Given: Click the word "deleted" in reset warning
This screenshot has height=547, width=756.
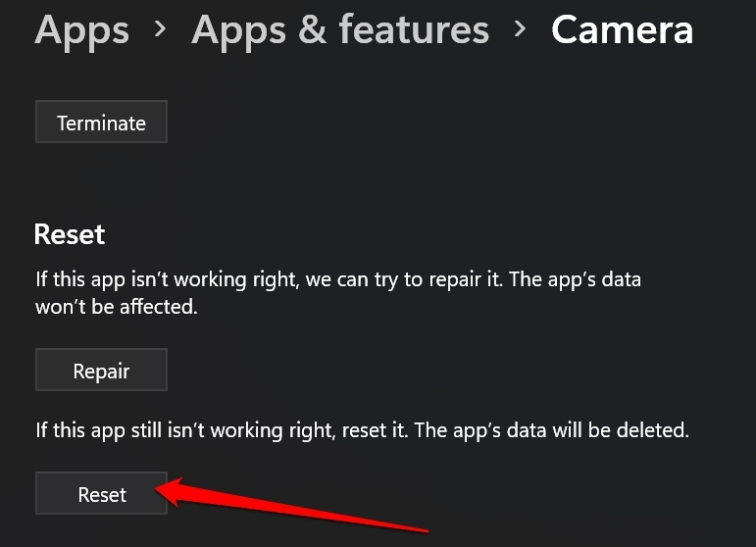Looking at the screenshot, I should [x=660, y=429].
